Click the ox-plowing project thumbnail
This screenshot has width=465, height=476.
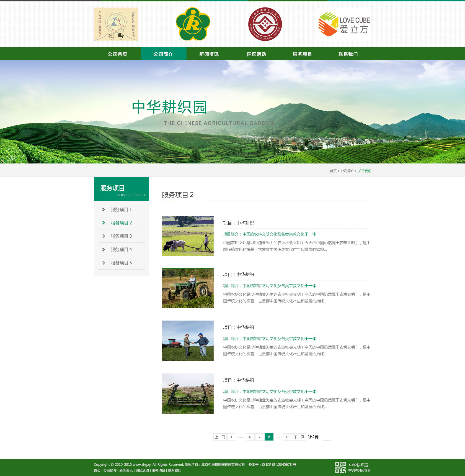click(187, 236)
